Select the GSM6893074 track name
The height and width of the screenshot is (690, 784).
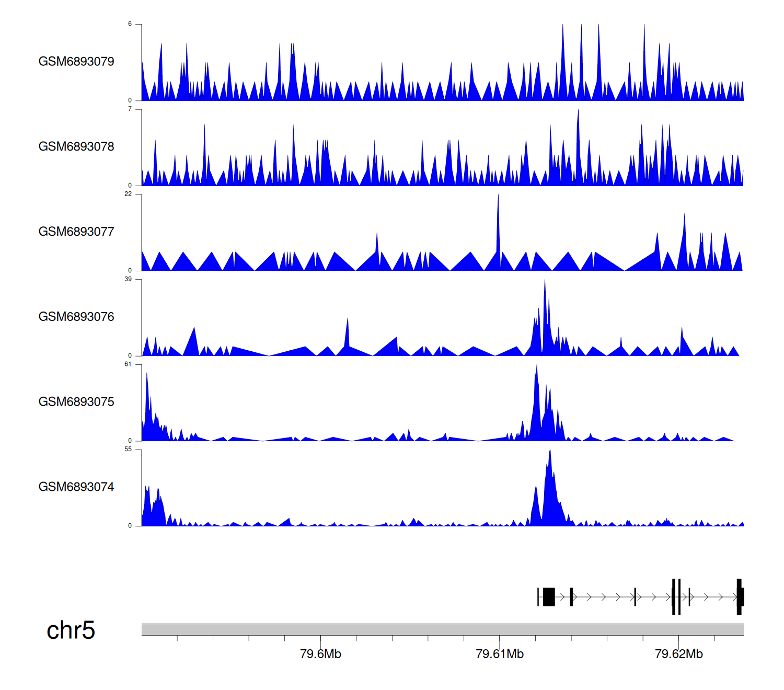tap(76, 487)
